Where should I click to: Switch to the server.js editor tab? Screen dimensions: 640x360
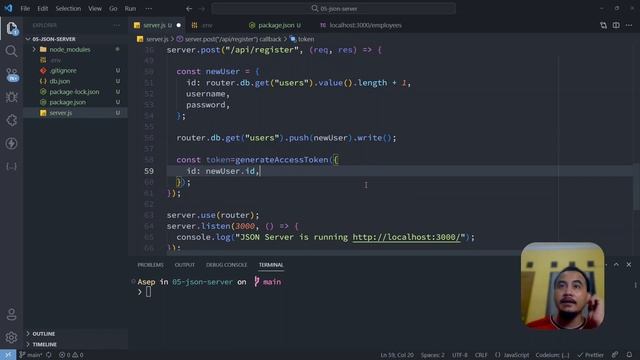(157, 25)
